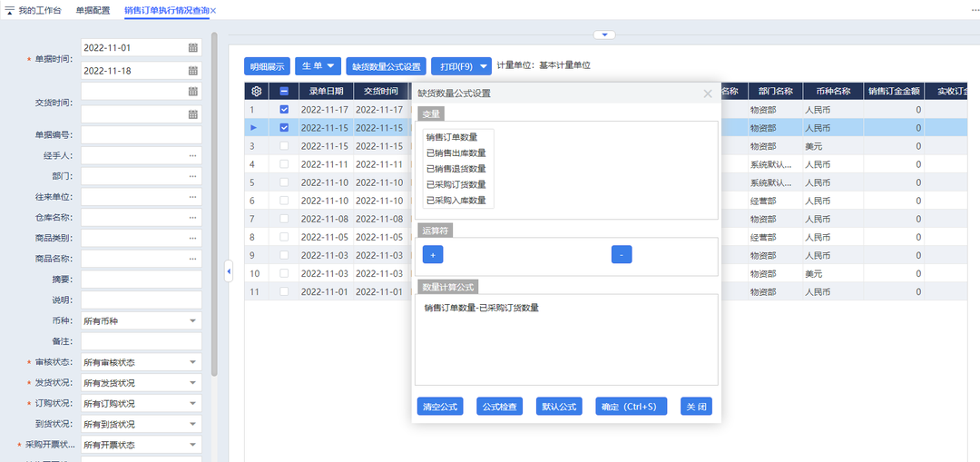This screenshot has height=462, width=980.
Task: Open the 生单 dropdown button
Action: 318,66
